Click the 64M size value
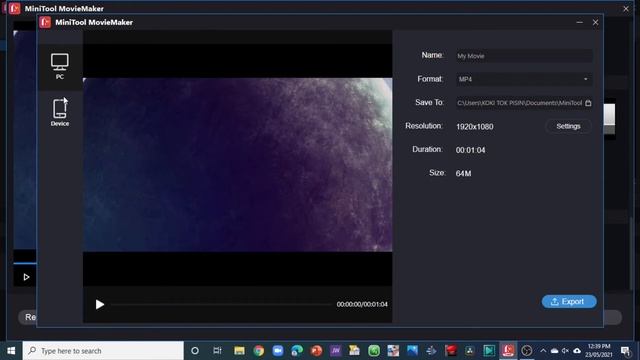640x360 pixels. point(463,173)
